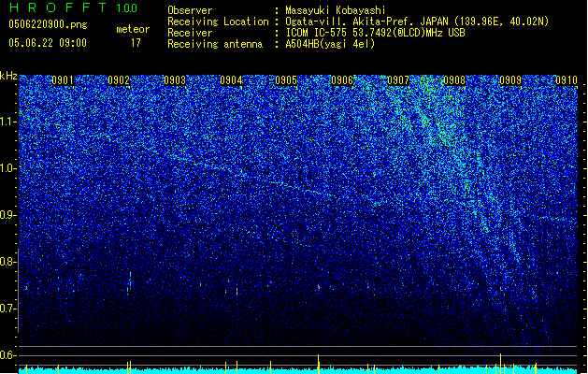The image size is (588, 374).
Task: Click the 0.6 kHz axis label
Action: (7, 355)
